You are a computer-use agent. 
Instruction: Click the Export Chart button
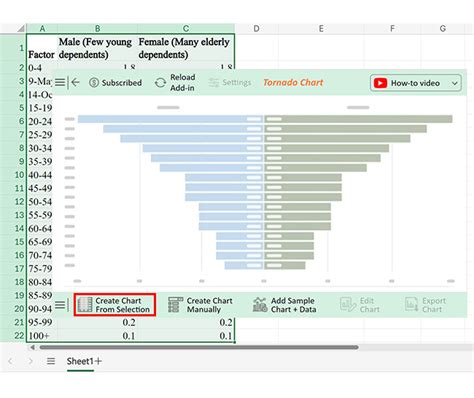(425, 305)
